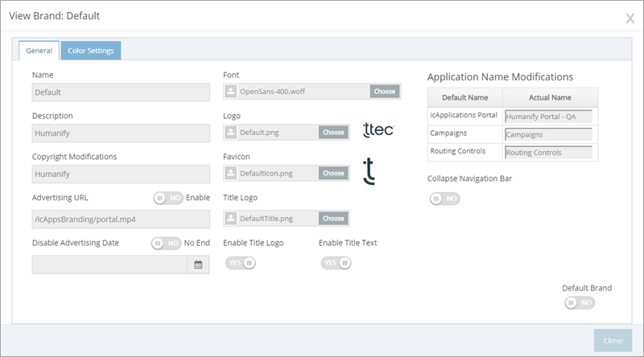The image size is (644, 357).
Task: Click the Title Logo upload icon
Action: pos(231,219)
